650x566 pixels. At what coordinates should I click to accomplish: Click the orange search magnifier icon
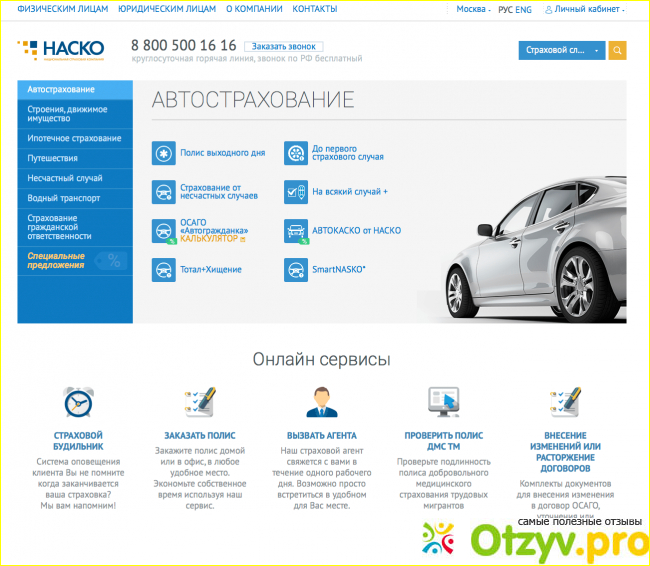[618, 50]
